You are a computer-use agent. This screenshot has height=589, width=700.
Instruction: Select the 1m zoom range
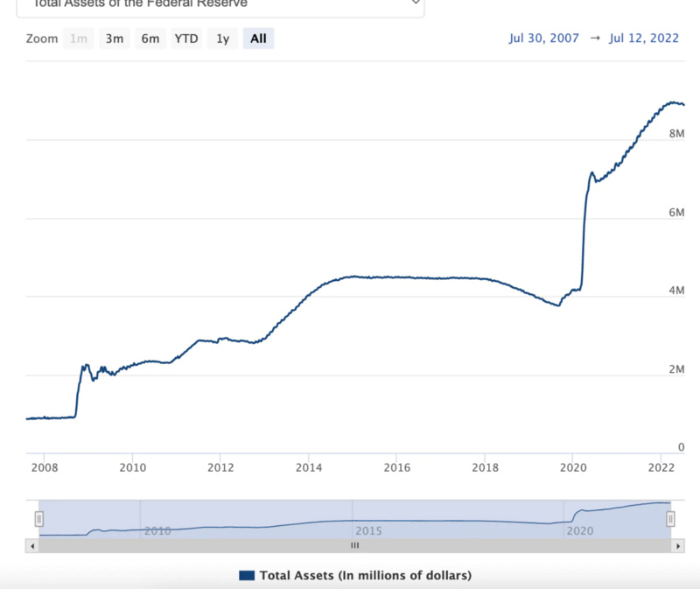pos(79,39)
